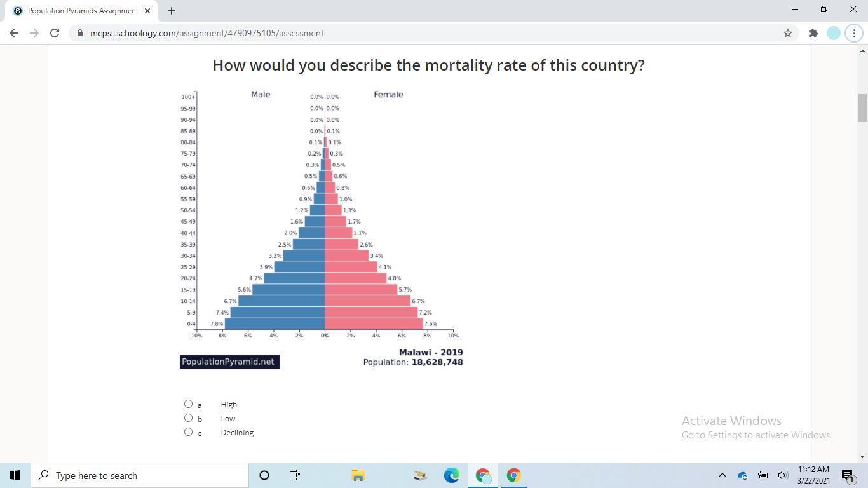This screenshot has height=488, width=868.
Task: Click the "0-4" age group label
Action: click(x=191, y=324)
